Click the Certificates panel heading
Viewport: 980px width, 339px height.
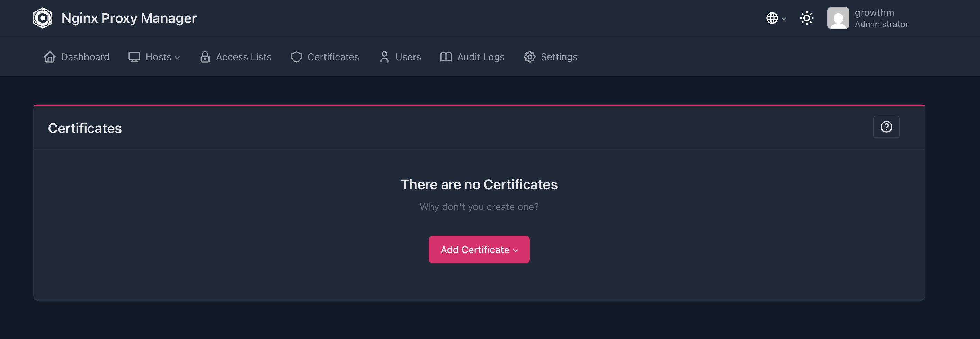[85, 128]
